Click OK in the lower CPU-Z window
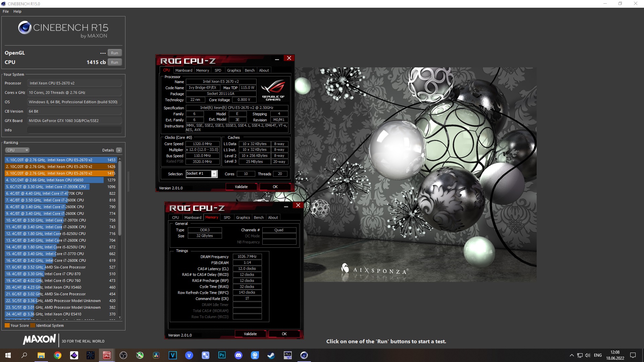Image resolution: width=644 pixels, height=362 pixels. [x=284, y=334]
